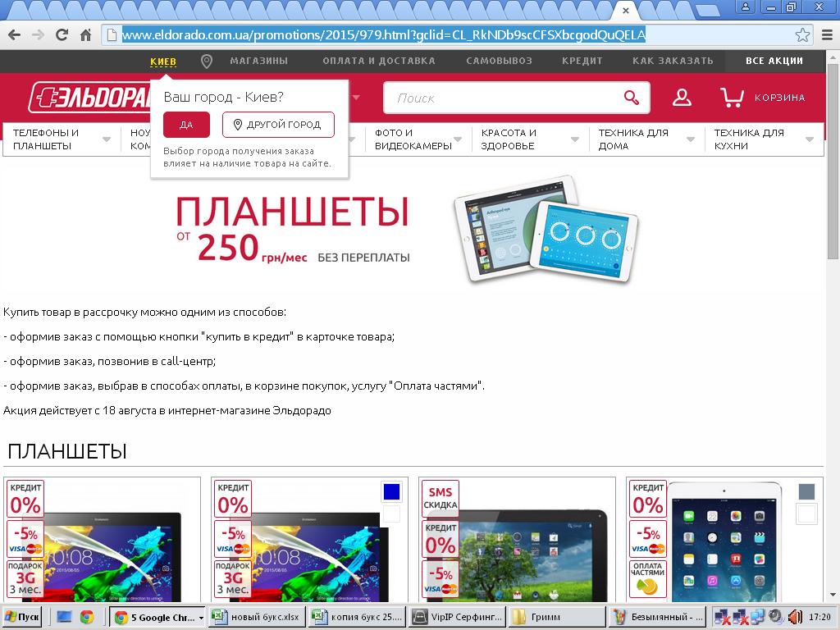
Task: Open Все акции menu item
Action: pyautogui.click(x=774, y=61)
